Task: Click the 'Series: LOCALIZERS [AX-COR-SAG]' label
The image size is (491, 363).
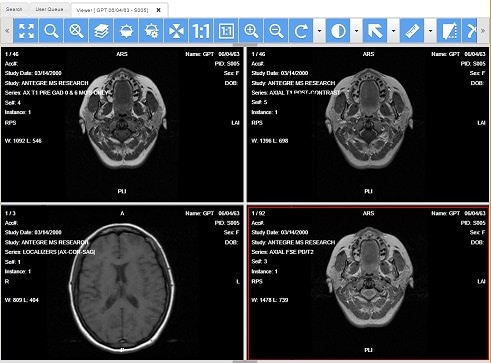Action: tap(50, 252)
